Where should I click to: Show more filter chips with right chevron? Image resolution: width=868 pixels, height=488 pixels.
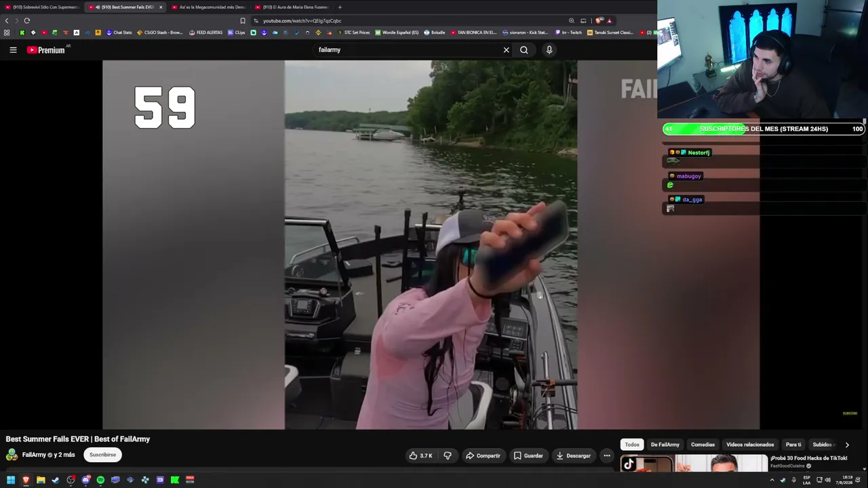tap(847, 445)
